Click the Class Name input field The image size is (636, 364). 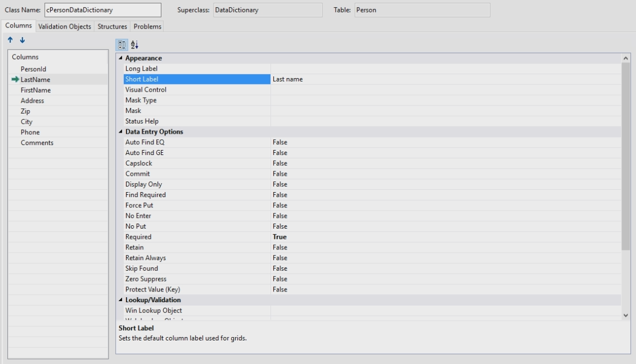(x=102, y=10)
